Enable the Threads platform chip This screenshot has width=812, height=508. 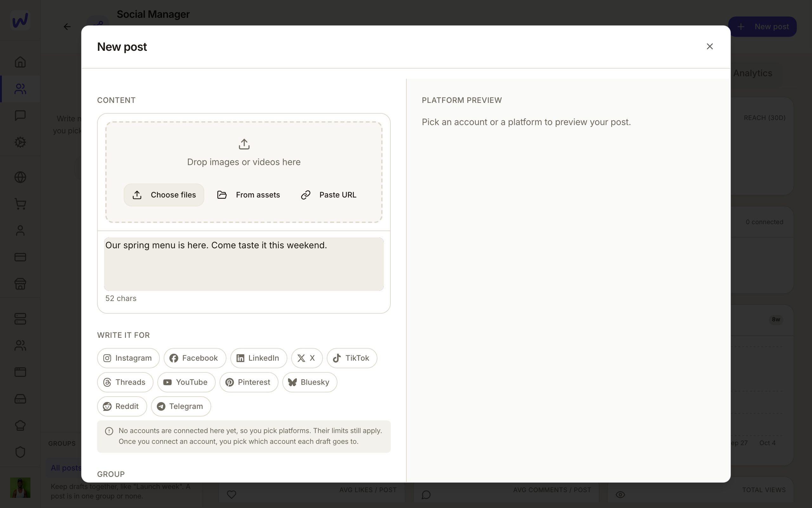point(125,382)
